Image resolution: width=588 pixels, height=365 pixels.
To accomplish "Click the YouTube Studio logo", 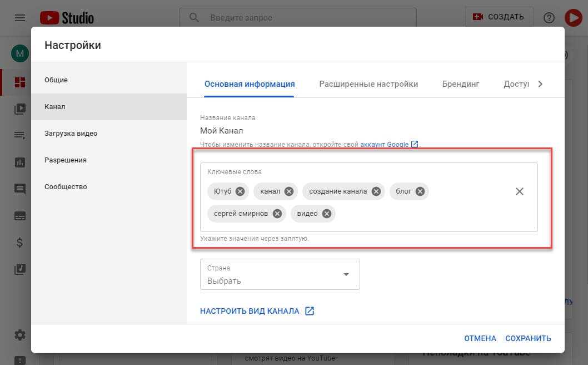I will coord(67,18).
